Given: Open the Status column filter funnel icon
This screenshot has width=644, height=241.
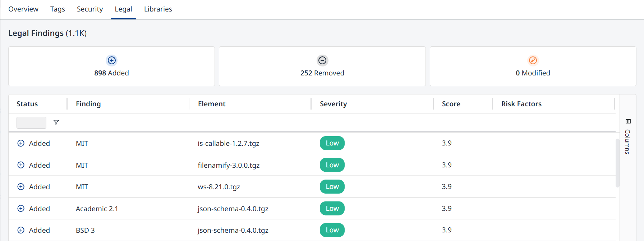Looking at the screenshot, I should point(56,122).
